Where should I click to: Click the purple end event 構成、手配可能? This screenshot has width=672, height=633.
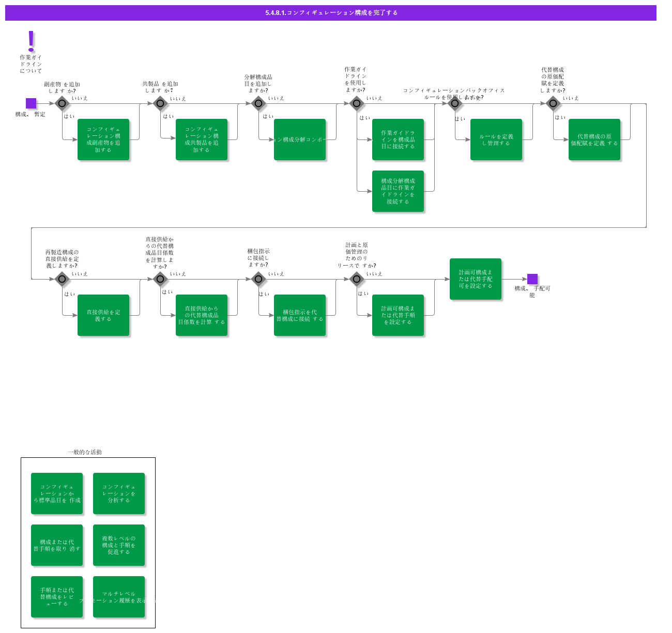532,279
